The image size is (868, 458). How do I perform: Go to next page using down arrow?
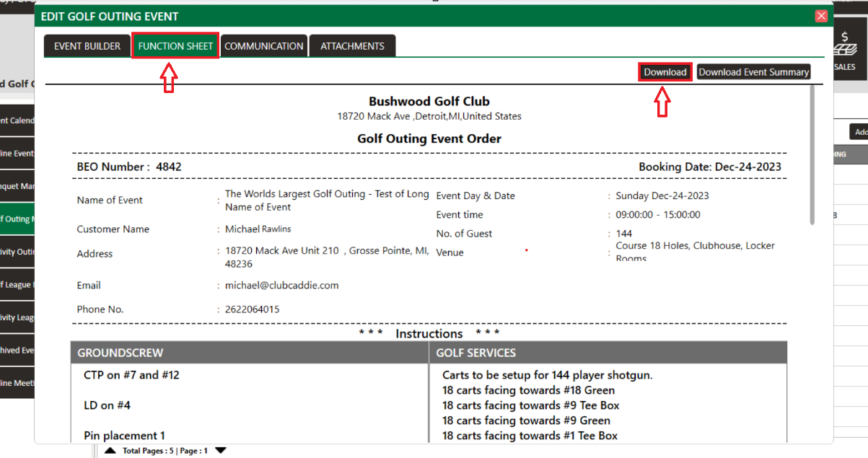(x=221, y=451)
